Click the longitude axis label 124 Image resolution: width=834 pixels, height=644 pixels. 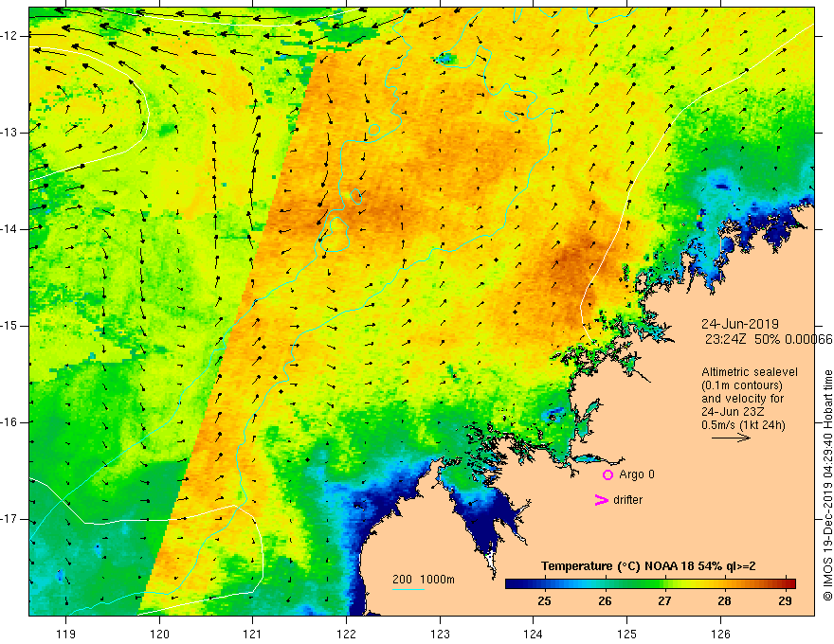tap(534, 634)
